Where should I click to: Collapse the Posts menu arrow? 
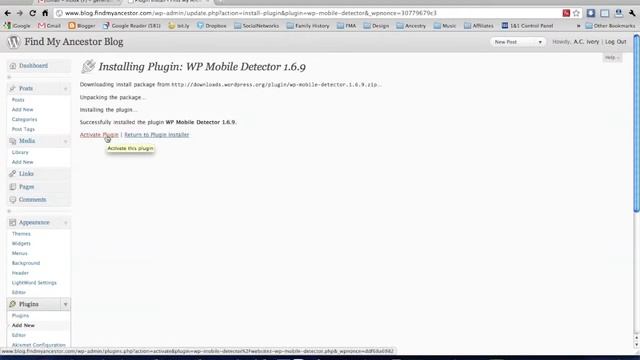65,89
